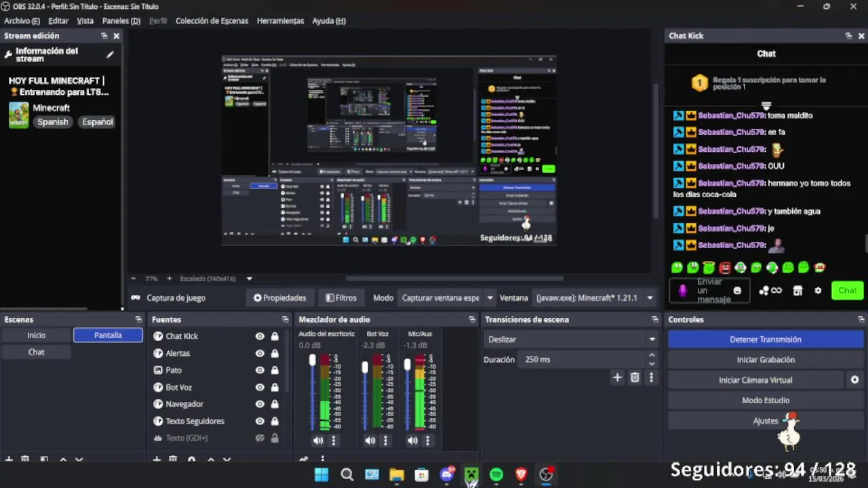This screenshot has height=488, width=868.
Task: Click Detener Transmisión
Action: [766, 340]
